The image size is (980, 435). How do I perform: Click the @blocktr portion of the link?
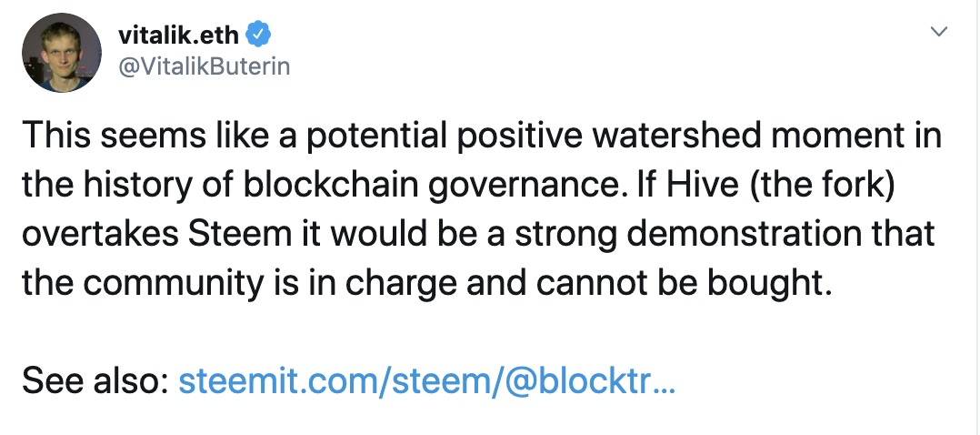coord(576,382)
